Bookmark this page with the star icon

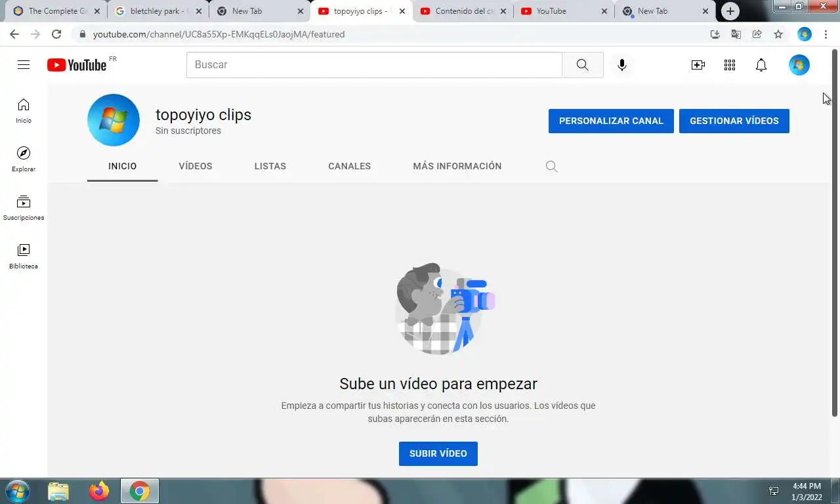tap(778, 34)
